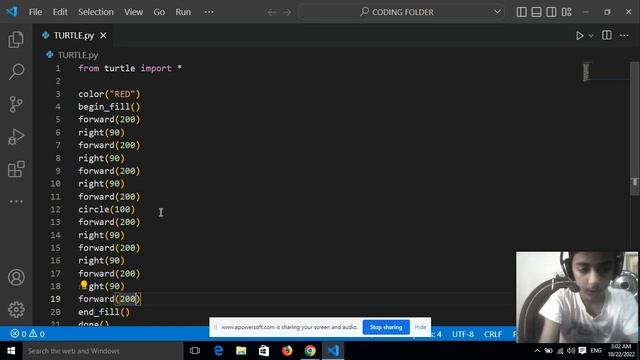Open the volume control in system tray
The image size is (640, 360).
(571, 351)
